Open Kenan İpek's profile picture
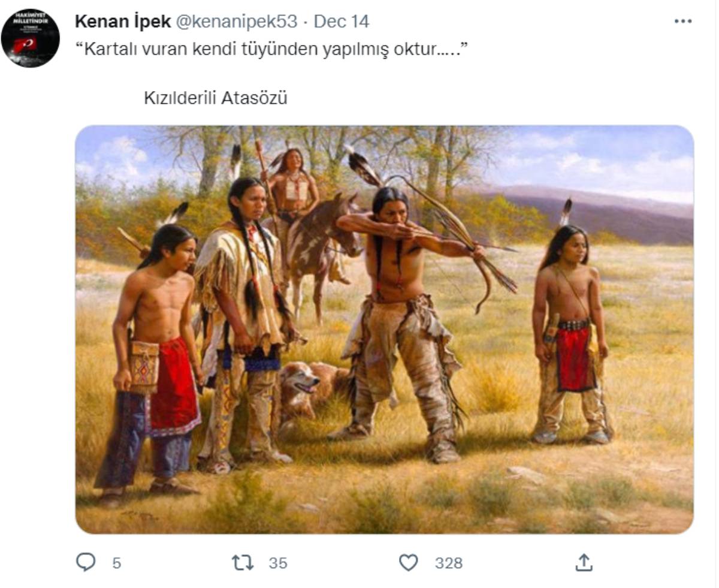 (30, 38)
